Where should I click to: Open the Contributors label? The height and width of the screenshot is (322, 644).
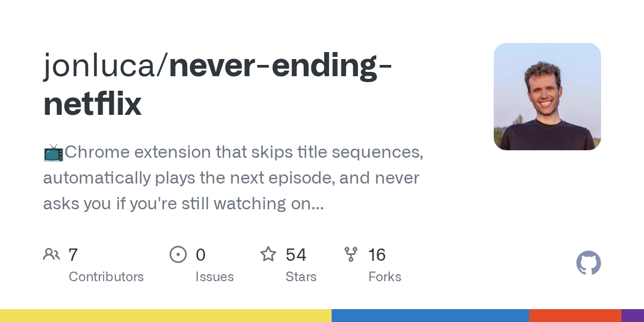(x=106, y=277)
